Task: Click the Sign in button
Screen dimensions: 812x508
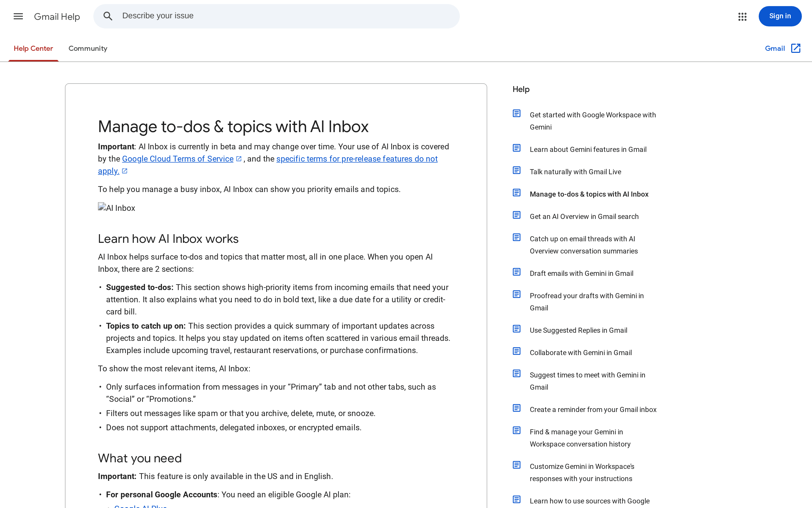Action: [780, 16]
